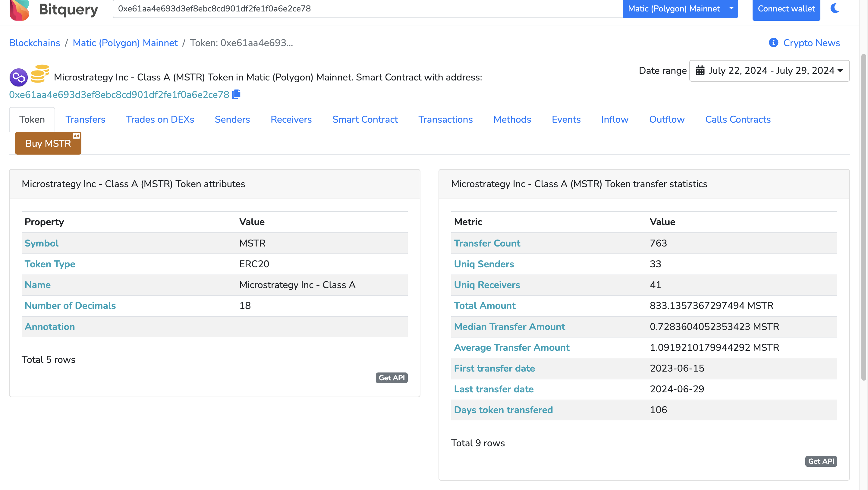Screen dimensions: 868x490
Task: Click the gold coins token icon
Action: tap(39, 74)
